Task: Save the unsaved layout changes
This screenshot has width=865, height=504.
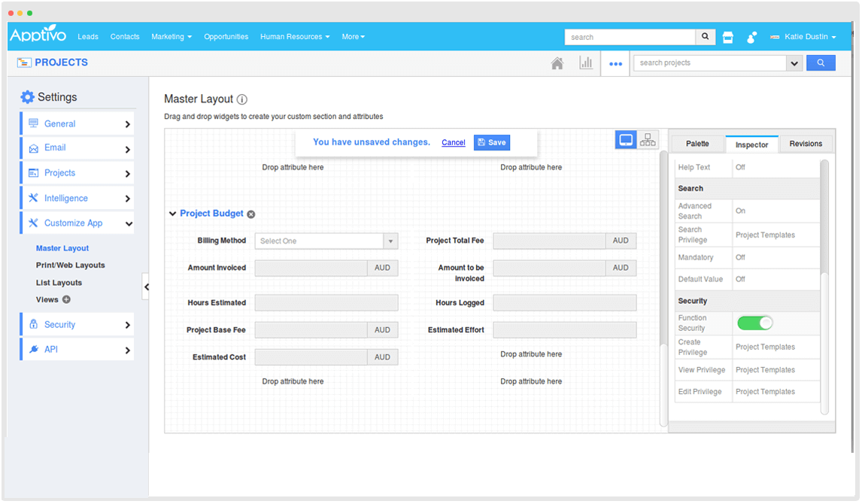Action: pos(492,142)
